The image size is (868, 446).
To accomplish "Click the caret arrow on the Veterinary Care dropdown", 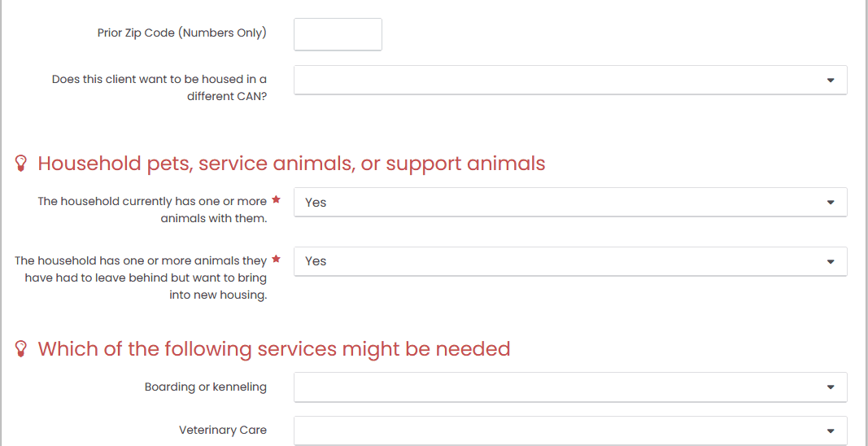I will (x=831, y=431).
